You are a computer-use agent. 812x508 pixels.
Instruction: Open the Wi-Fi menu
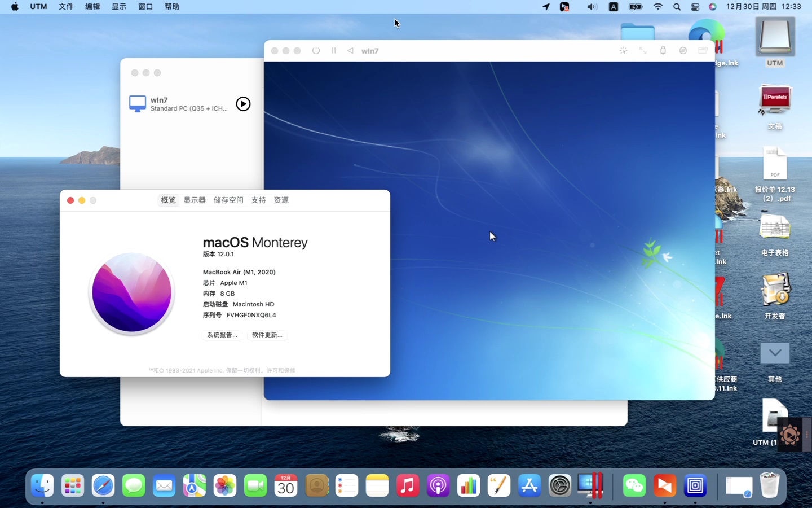(x=658, y=7)
